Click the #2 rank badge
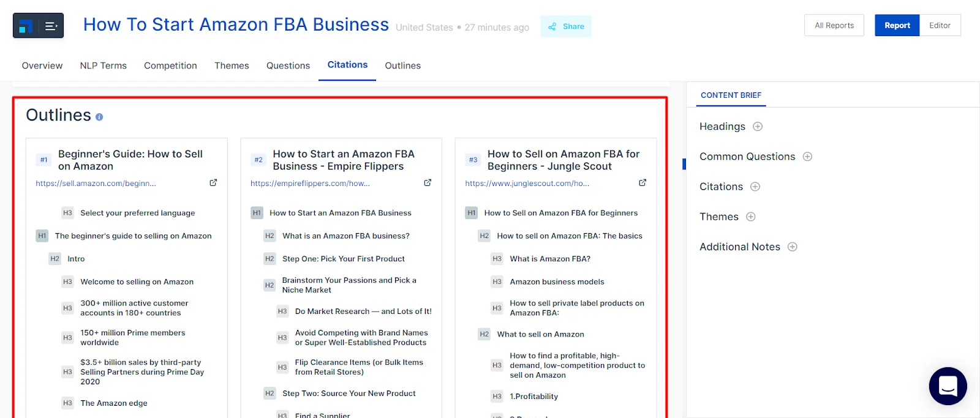This screenshot has height=418, width=980. tap(258, 160)
